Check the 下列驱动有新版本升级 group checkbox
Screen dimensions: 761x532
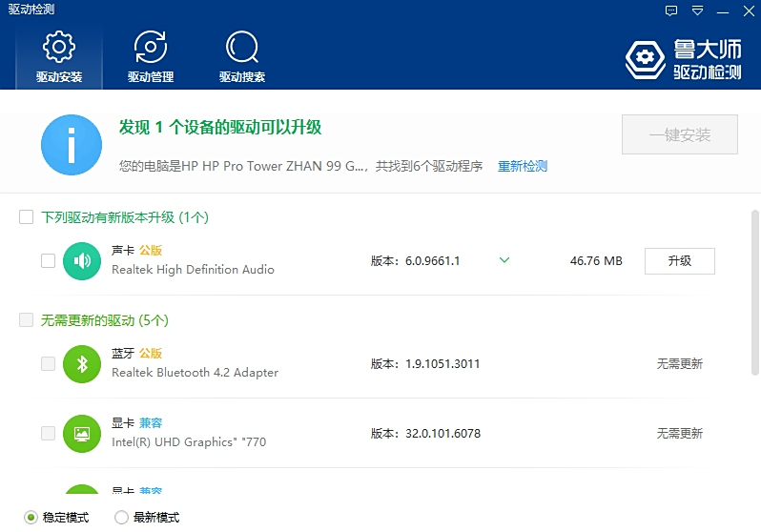click(x=26, y=217)
